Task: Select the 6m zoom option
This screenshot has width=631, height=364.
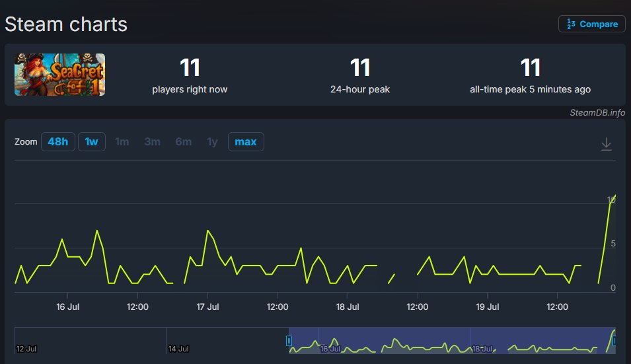Action: [184, 141]
